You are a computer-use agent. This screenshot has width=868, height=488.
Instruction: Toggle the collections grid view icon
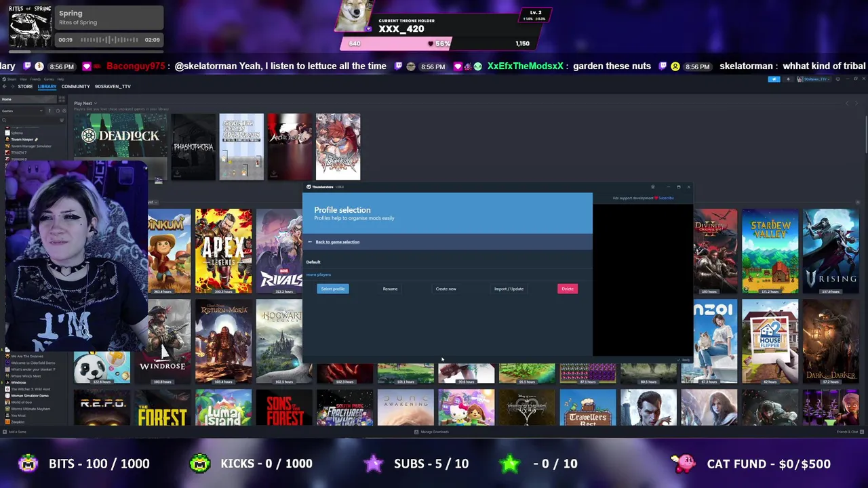(x=62, y=100)
